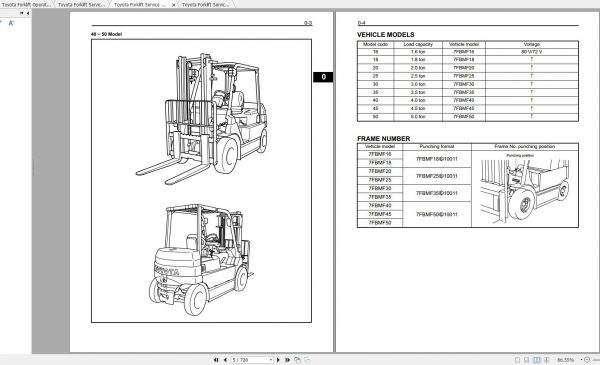Close the active Toyota Forklift Service tab
Screen dimensions: 600x365
click(173, 5)
